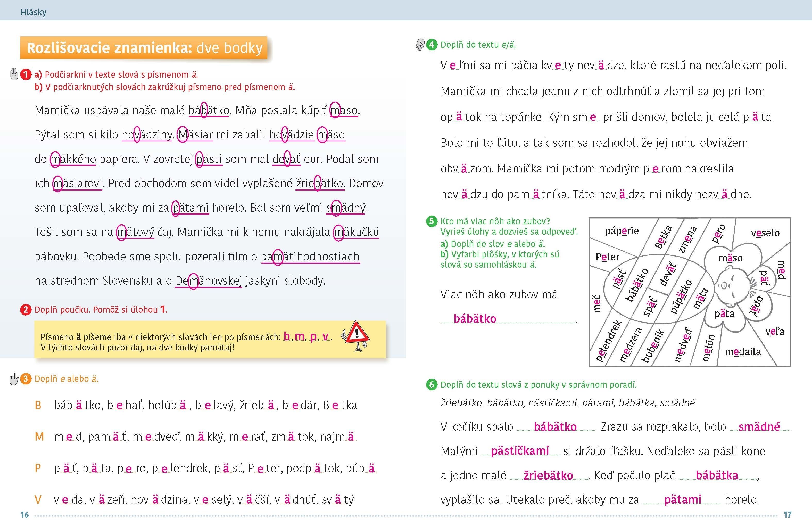Viewport: 812px width, 528px height.
Task: Click the underlined word 'hovädziny'
Action: click(x=147, y=135)
